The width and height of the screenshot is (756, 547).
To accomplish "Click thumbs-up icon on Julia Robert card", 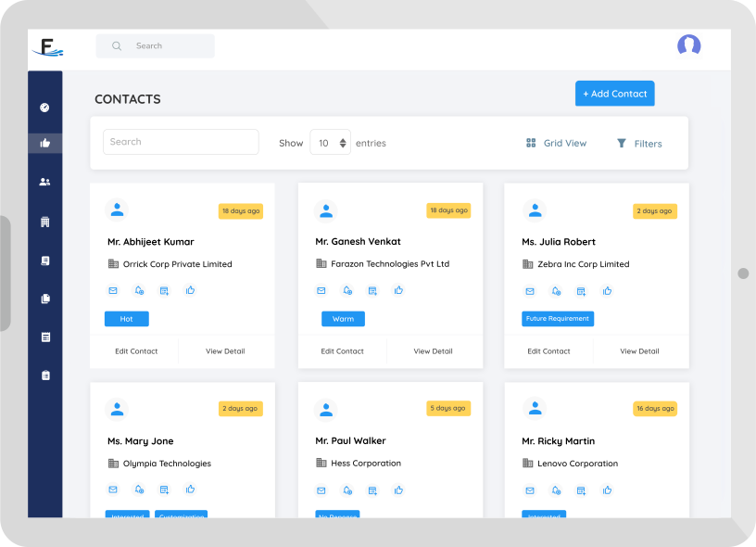I will [x=607, y=291].
